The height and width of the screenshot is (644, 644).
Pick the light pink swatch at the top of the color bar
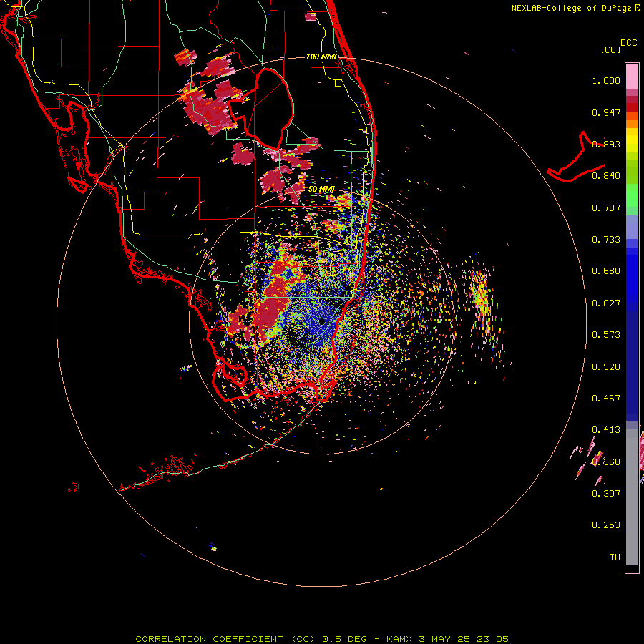[632, 76]
